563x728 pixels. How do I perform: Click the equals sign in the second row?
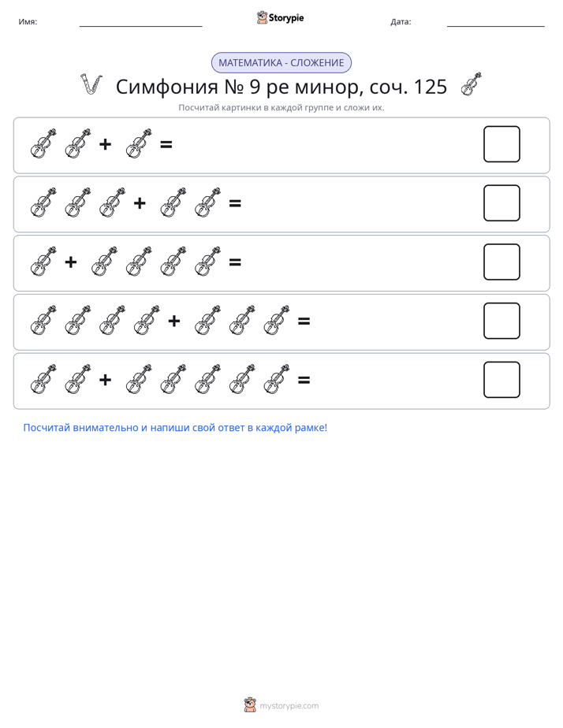235,203
